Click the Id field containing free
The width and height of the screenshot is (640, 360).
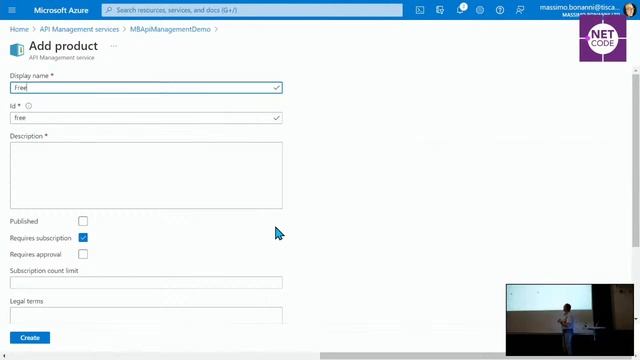[146, 118]
